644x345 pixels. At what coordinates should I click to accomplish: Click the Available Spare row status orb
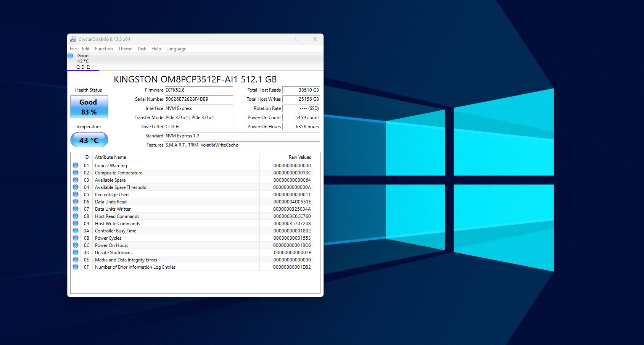(x=76, y=180)
